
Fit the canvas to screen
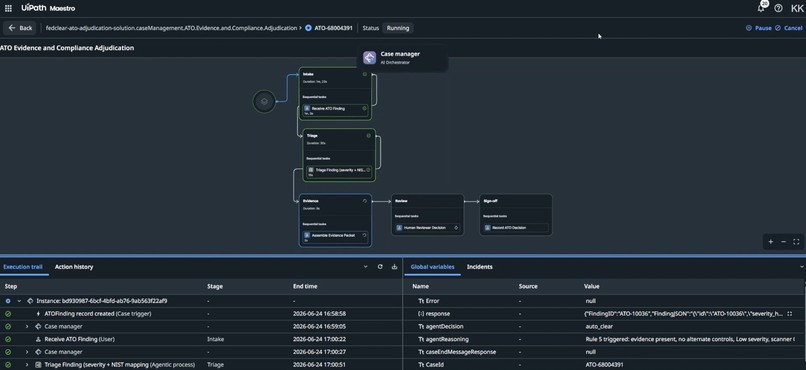(x=796, y=242)
